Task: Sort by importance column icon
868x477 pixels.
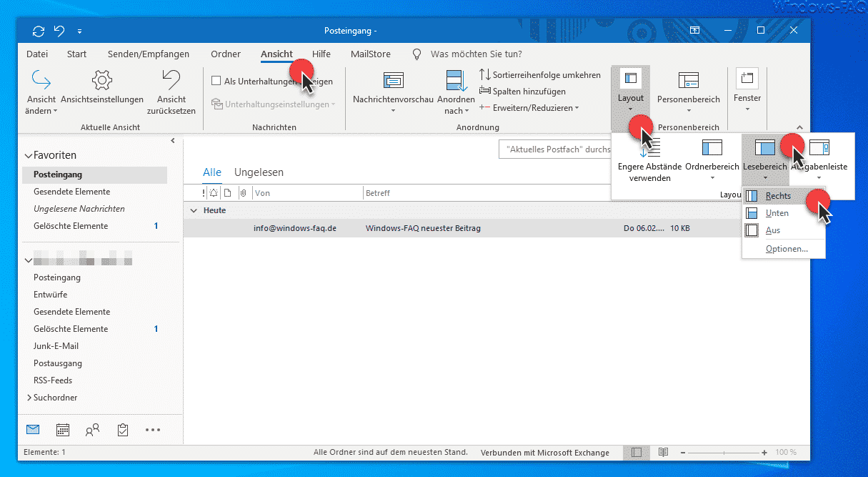Action: click(x=204, y=193)
